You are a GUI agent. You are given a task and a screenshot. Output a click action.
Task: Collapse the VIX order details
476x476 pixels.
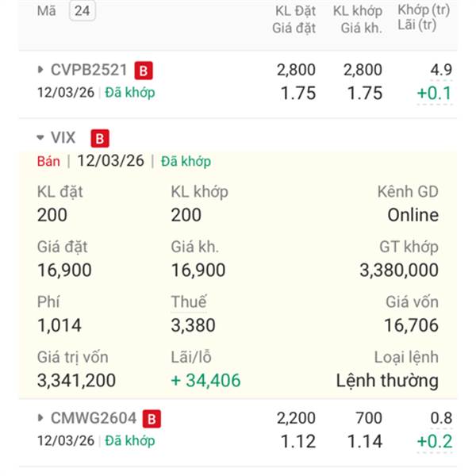(40, 137)
